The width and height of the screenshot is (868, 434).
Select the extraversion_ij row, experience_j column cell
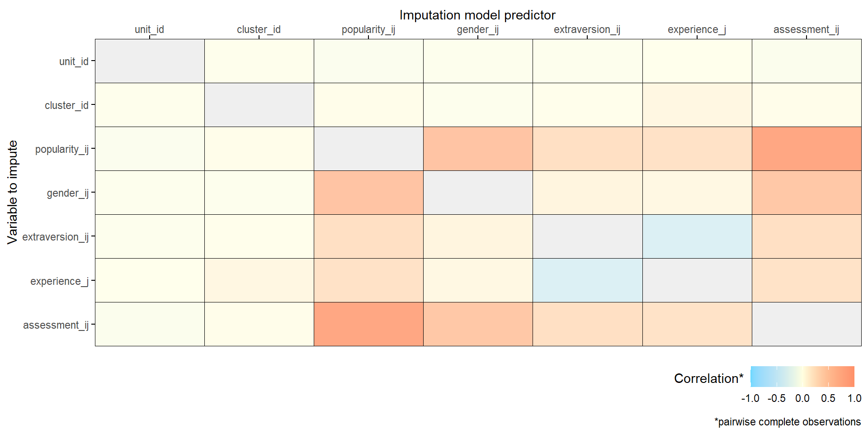(x=697, y=236)
